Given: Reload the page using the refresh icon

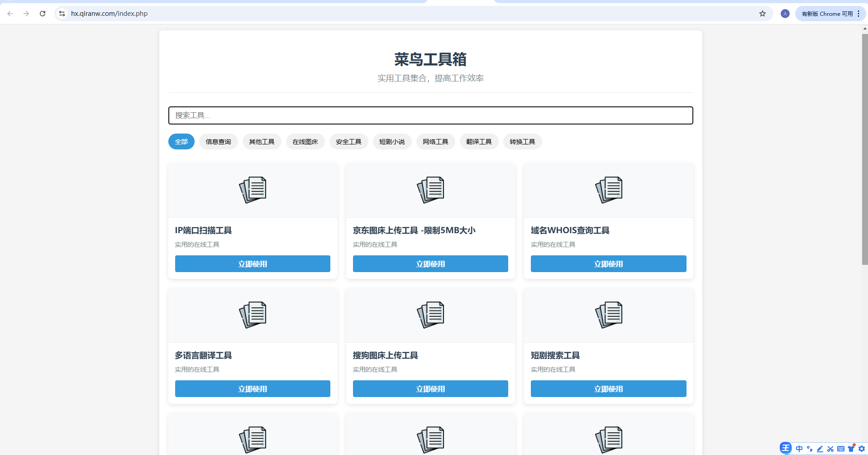Looking at the screenshot, I should coord(43,14).
